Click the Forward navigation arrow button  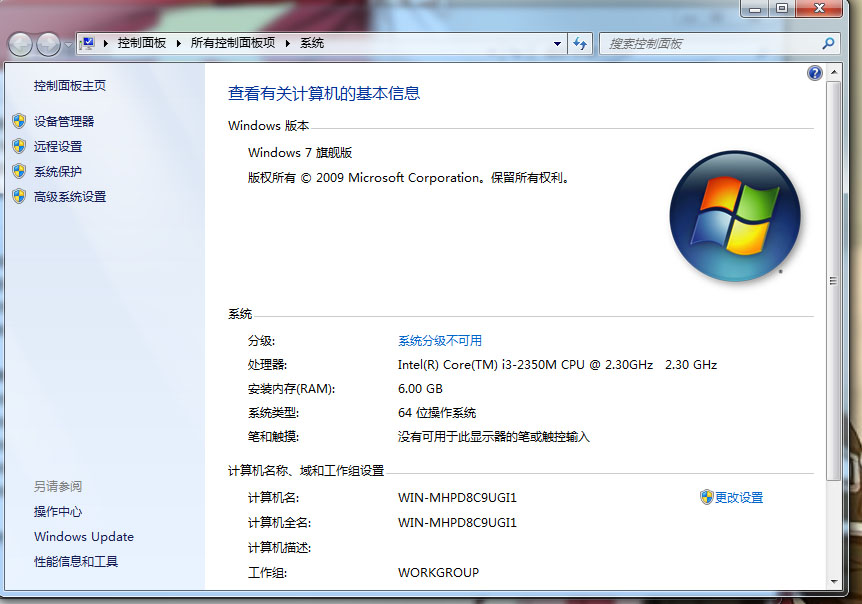(48, 44)
